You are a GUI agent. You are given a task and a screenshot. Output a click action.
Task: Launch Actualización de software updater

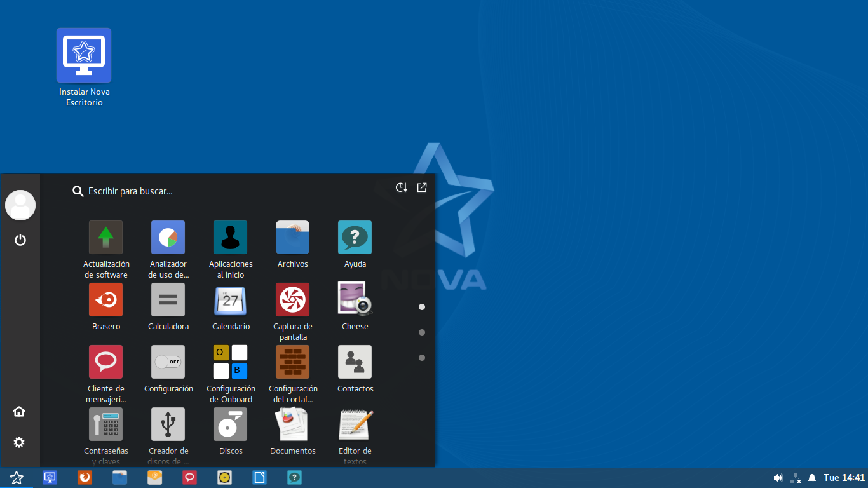pyautogui.click(x=105, y=238)
